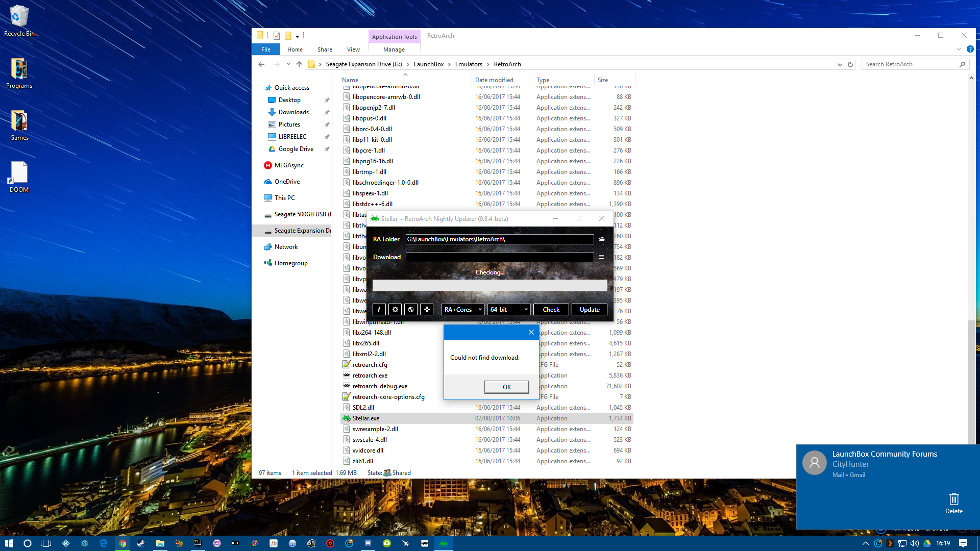Open Programs desktop folder icon
The width and height of the screenshot is (980, 551).
[x=19, y=73]
